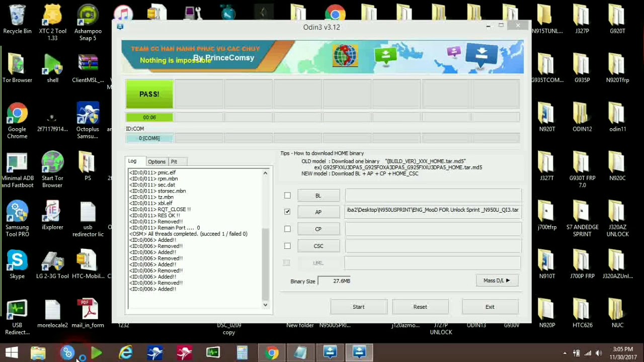Click the green PASS! status box

click(x=149, y=94)
